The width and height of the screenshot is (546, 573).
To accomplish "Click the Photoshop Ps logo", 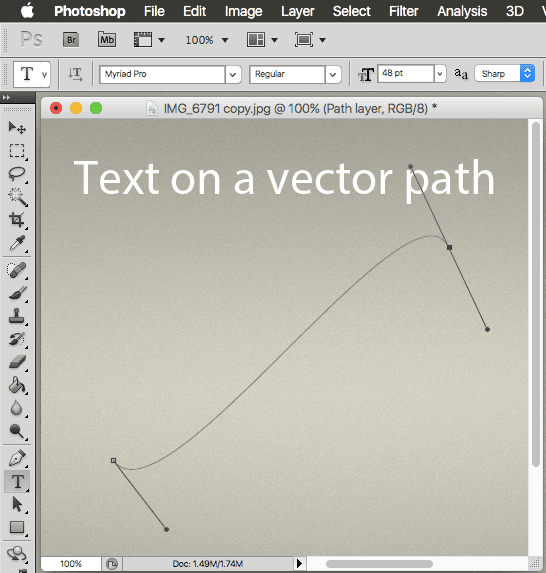I will [31, 39].
